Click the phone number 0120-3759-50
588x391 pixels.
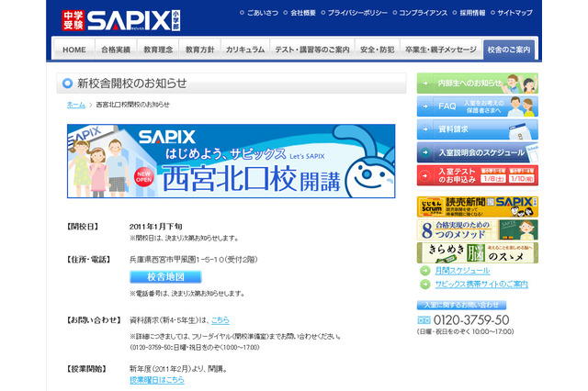[471, 320]
